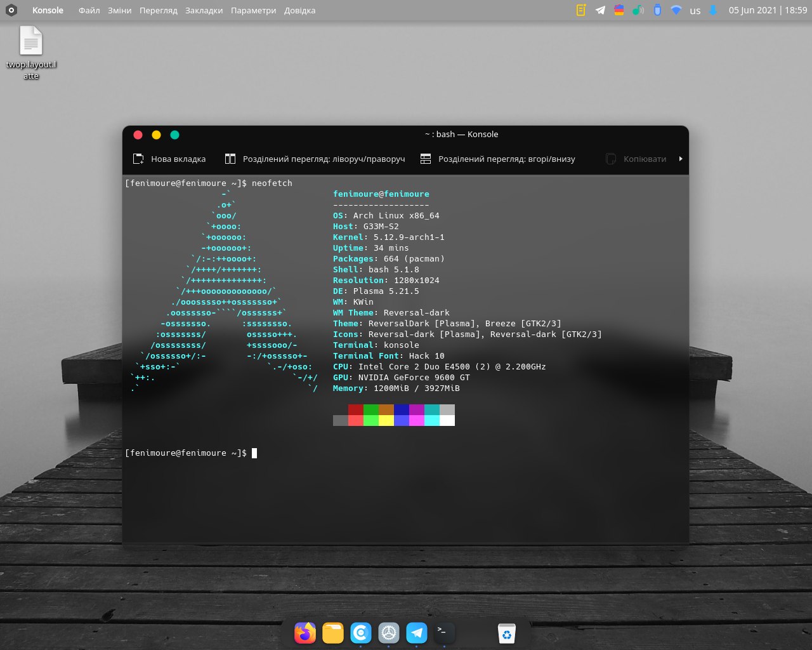Click the 'Shell: bash 5.1.8' line
Screen dimensions: 812x650
tap(376, 269)
